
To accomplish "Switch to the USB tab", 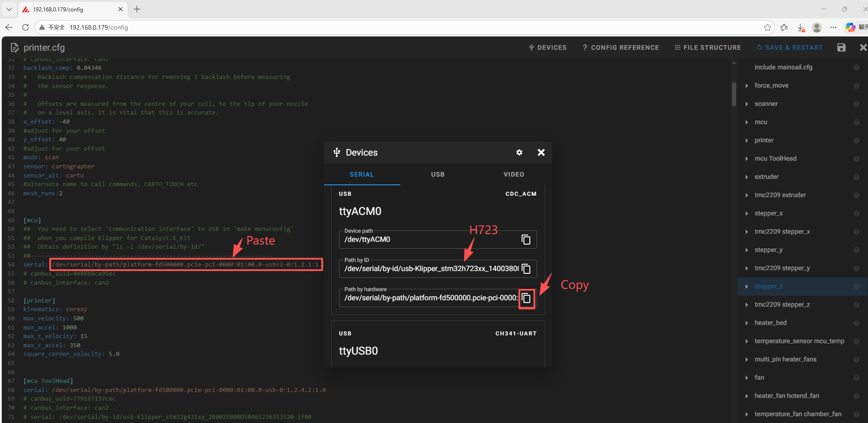I will [438, 174].
